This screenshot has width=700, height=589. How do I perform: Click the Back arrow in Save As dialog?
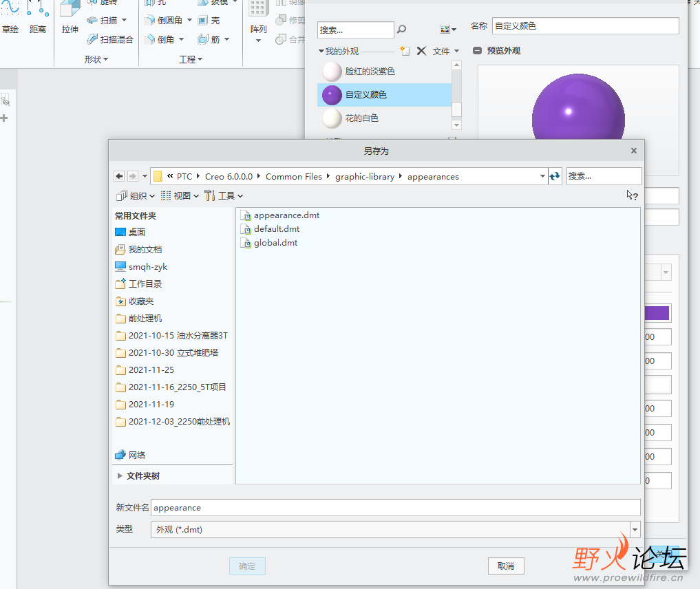pyautogui.click(x=119, y=176)
